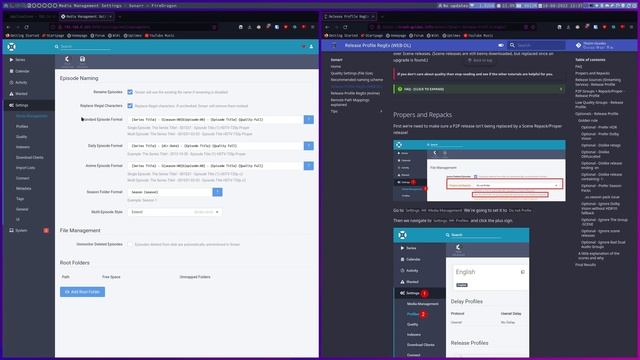Screen dimensions: 640x360
Task: Focus the Sonarr header search field
Action: [85, 47]
